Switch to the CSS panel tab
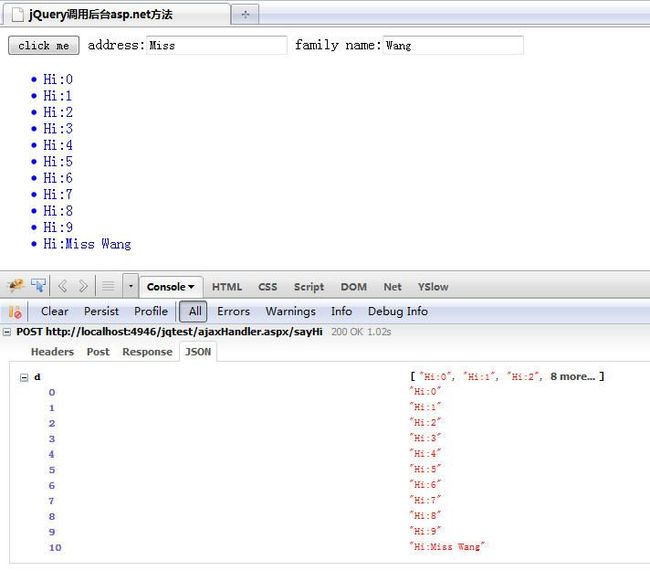Screen dimensions: 650x581 (x=267, y=287)
